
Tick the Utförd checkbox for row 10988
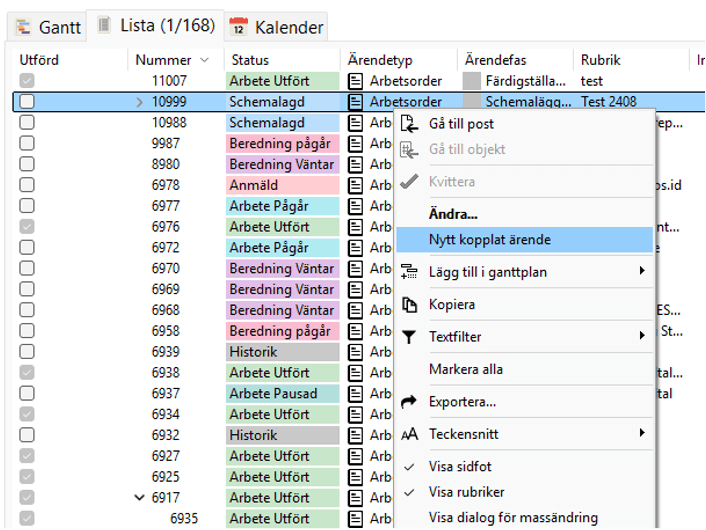pos(27,122)
